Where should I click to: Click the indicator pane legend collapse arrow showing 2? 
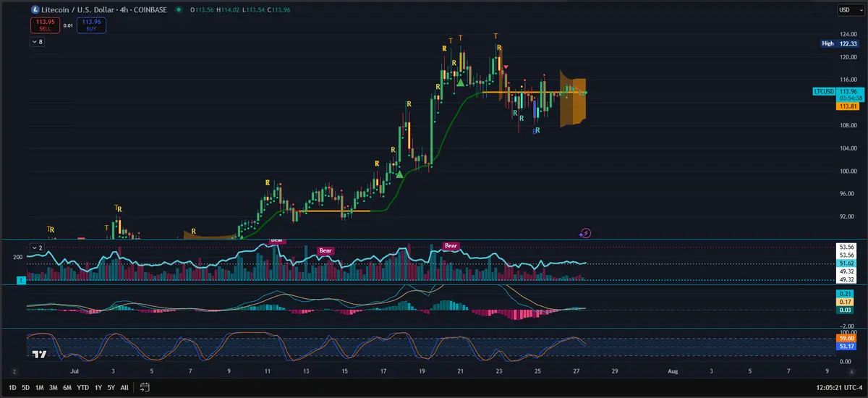point(38,247)
